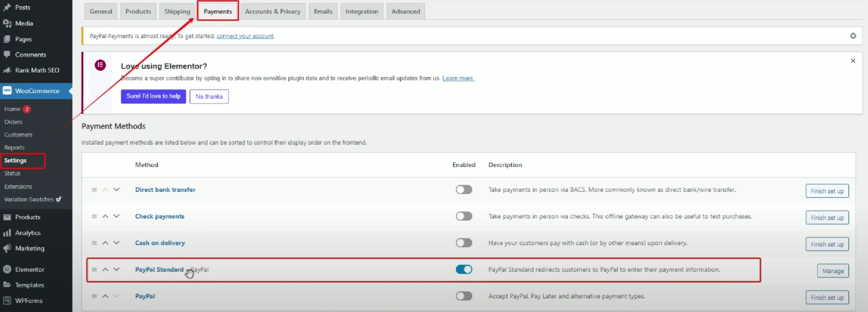
Task: Move Direct bank transfer down
Action: 116,190
